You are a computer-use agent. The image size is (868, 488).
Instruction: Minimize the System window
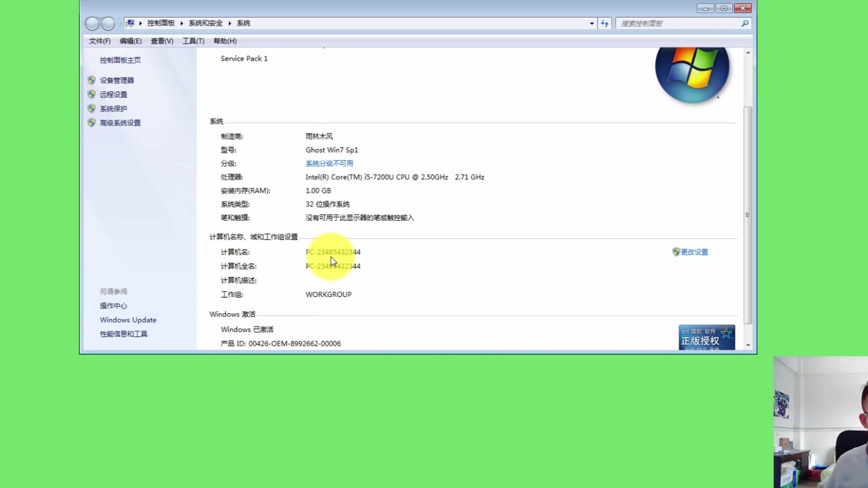point(705,8)
